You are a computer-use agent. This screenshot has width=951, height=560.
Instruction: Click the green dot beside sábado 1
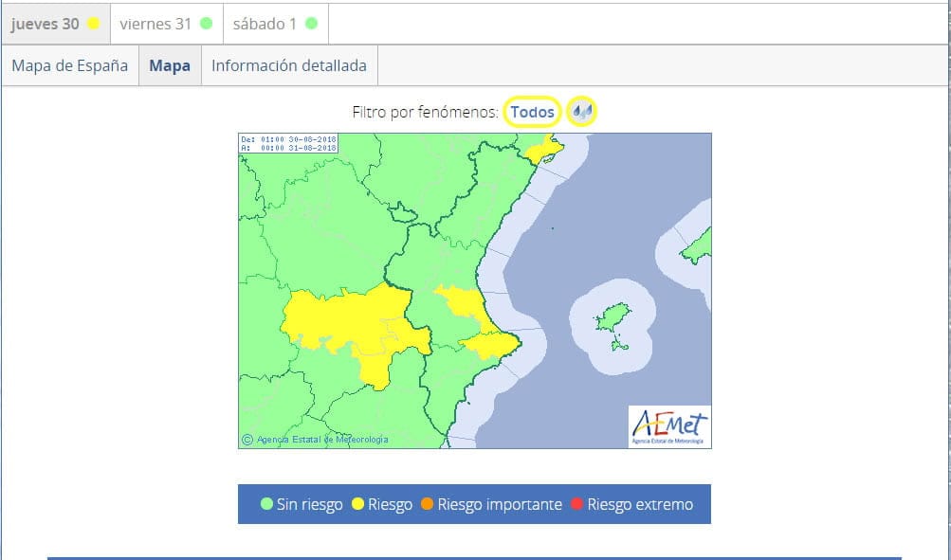coord(311,25)
